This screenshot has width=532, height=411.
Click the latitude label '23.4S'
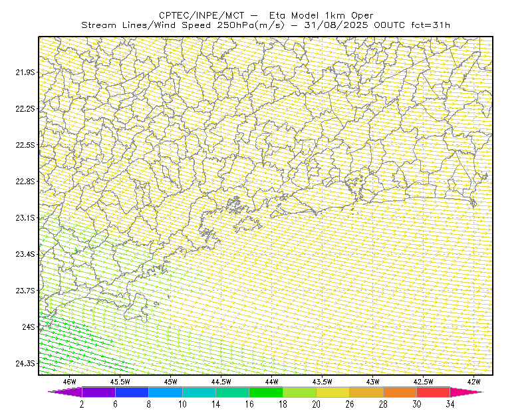[x=25, y=254]
